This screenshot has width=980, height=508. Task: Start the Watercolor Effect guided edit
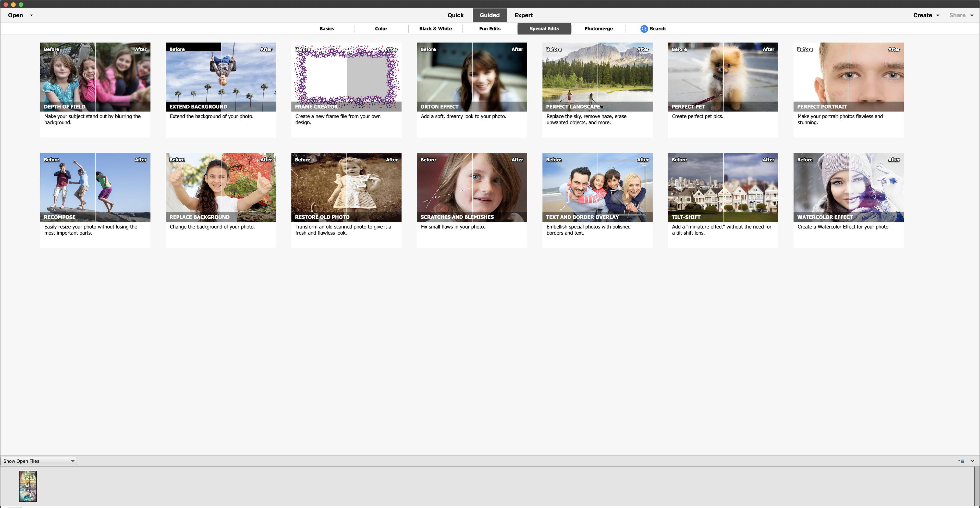[848, 187]
